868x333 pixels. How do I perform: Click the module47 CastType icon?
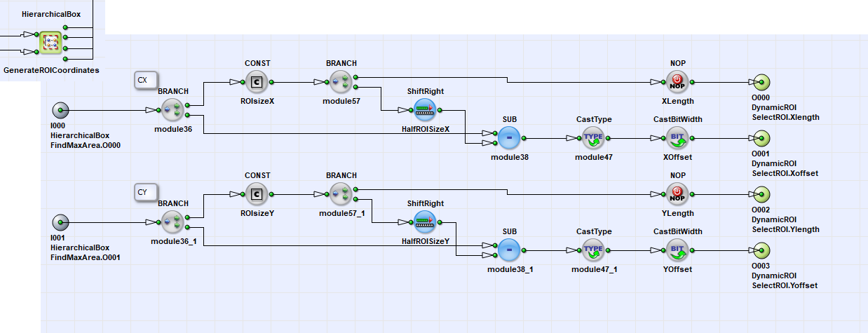pyautogui.click(x=594, y=138)
